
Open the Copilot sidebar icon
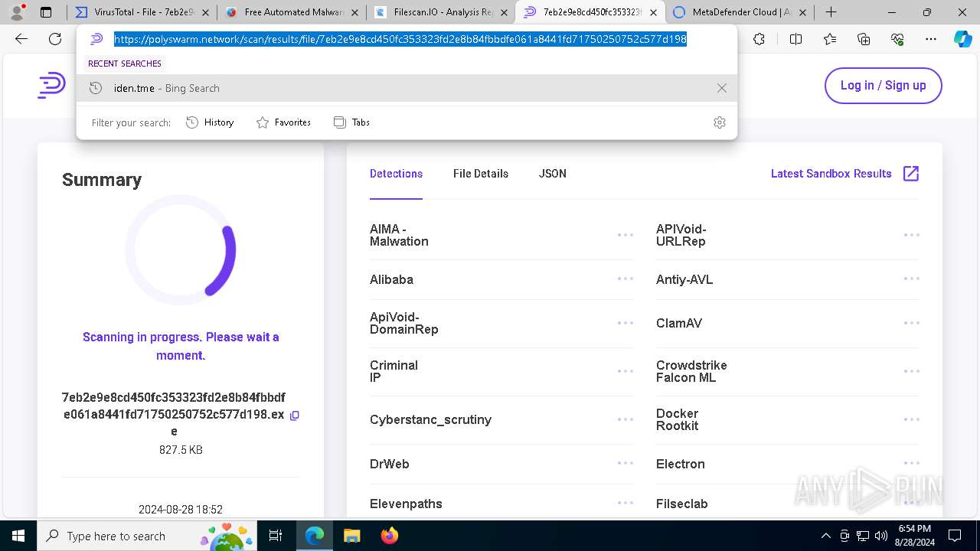pyautogui.click(x=962, y=40)
